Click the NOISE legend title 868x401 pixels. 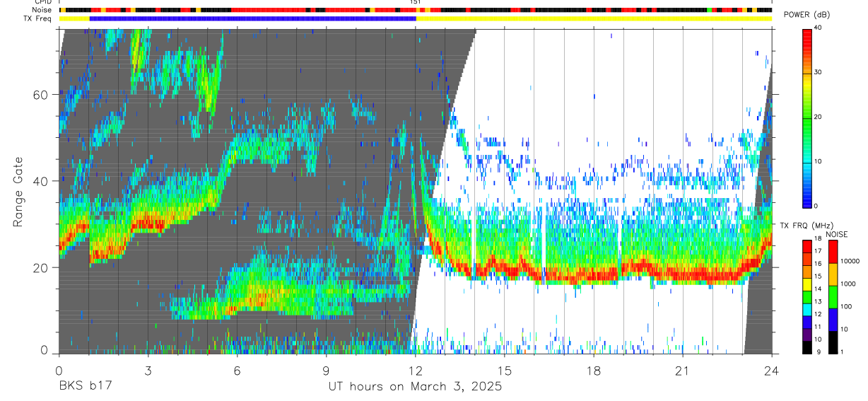click(x=835, y=234)
